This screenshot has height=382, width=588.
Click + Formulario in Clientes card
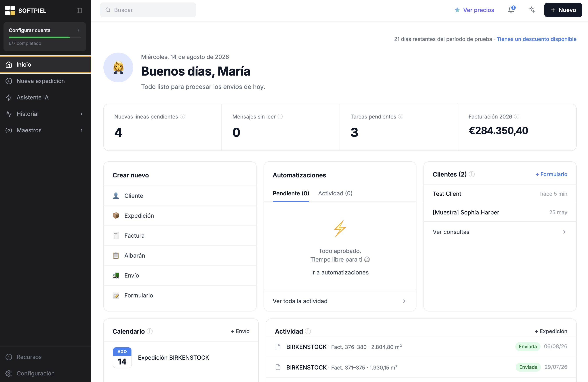coord(551,174)
